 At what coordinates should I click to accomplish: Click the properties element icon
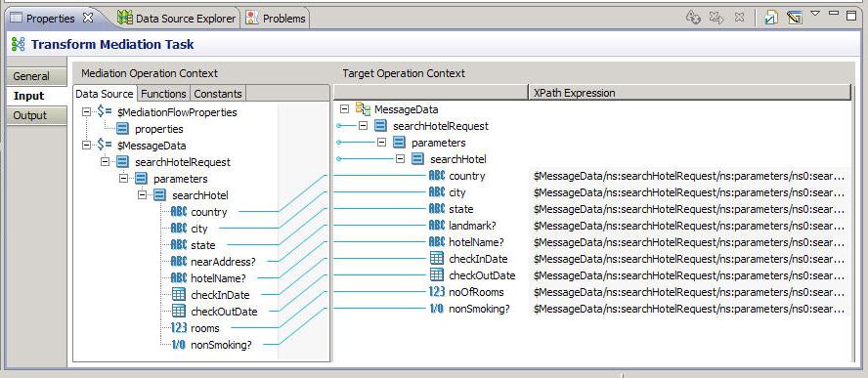[x=123, y=129]
